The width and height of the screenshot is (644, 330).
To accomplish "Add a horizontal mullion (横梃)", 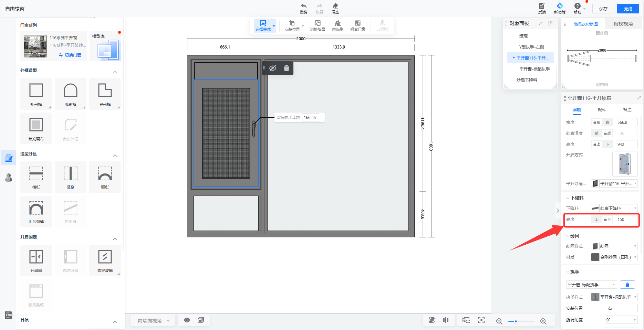I will (36, 174).
